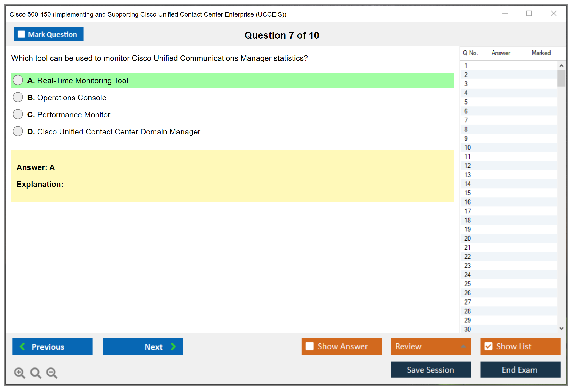Jump to question 12 in list
574x392 pixels.
467,166
